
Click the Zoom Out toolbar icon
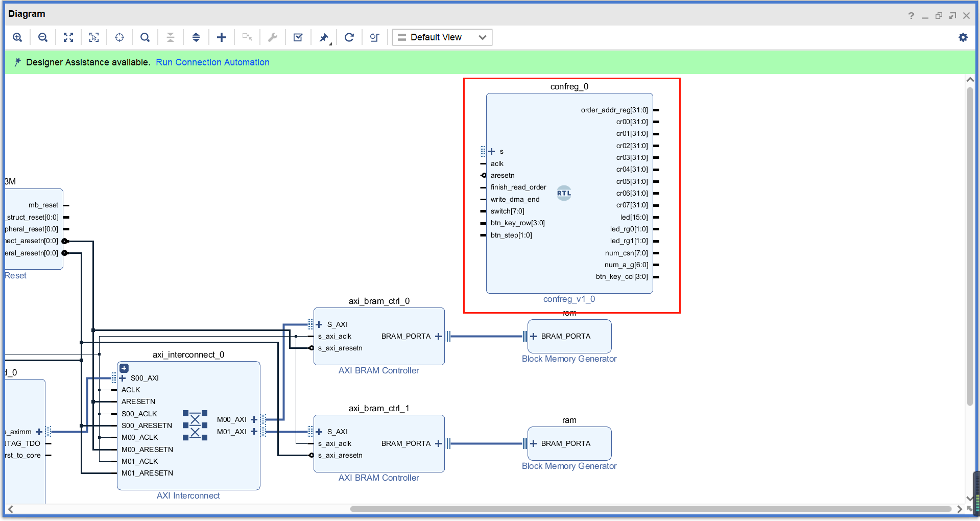click(43, 37)
